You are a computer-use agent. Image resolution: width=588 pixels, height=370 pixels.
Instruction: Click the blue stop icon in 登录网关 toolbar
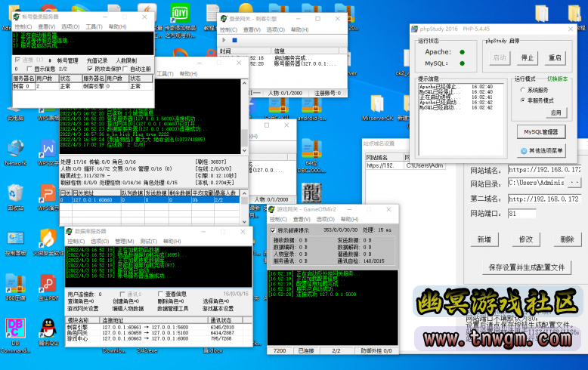point(235,40)
